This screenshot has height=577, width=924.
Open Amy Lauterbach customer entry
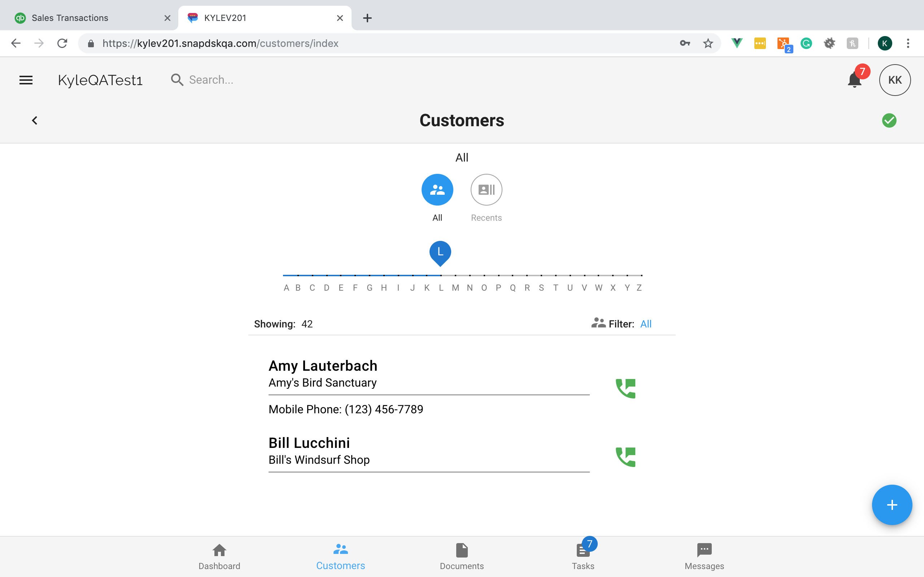(x=323, y=366)
